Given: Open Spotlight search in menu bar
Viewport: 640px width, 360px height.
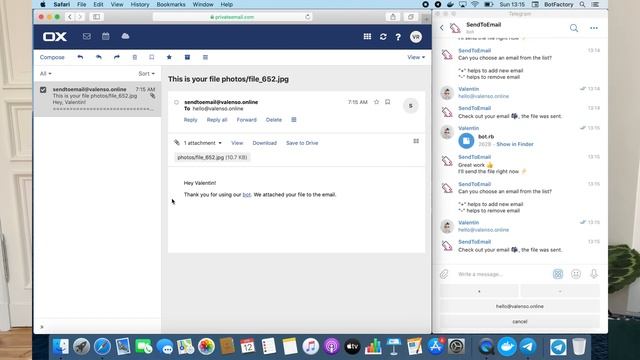Looking at the screenshot, I should [x=582, y=4].
